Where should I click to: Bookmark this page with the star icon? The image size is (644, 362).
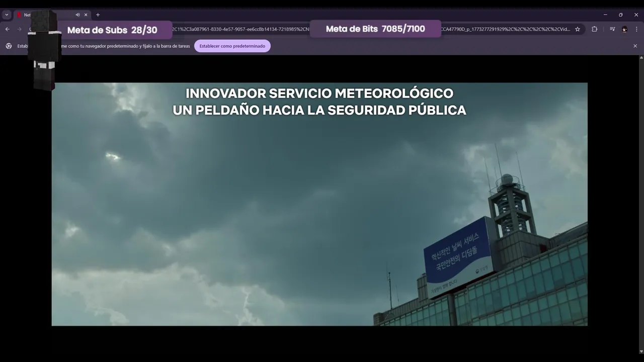click(x=578, y=29)
